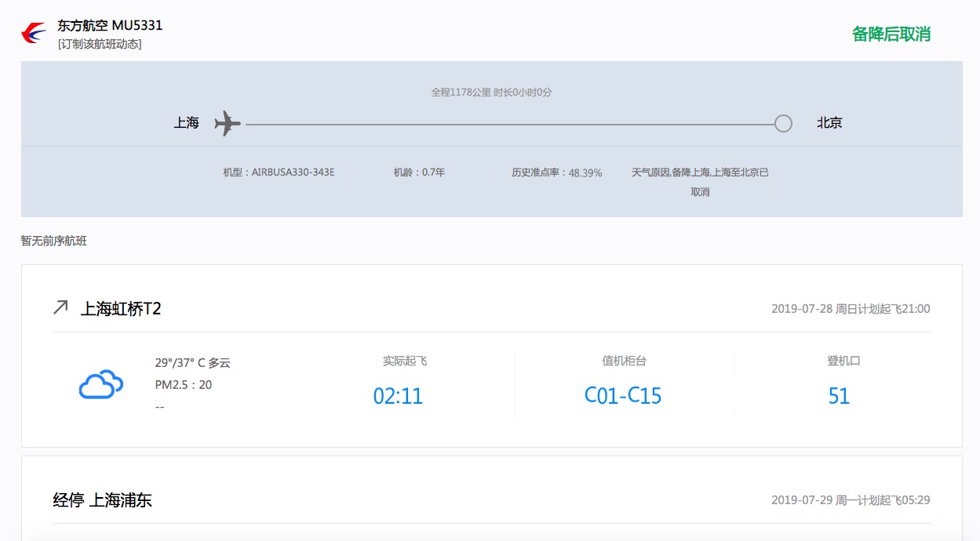The width and height of the screenshot is (980, 541).
Task: Click the check-in counter C01-C15 value
Action: point(623,396)
